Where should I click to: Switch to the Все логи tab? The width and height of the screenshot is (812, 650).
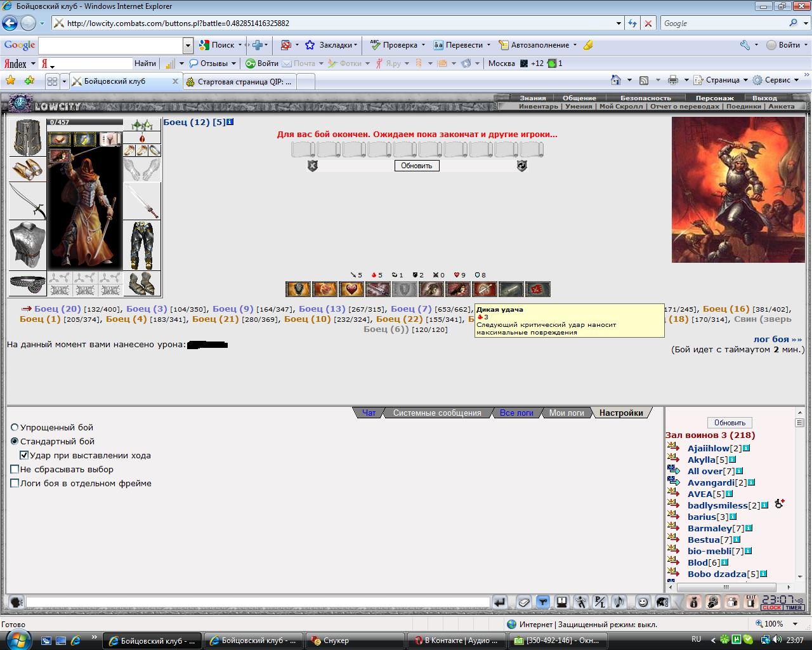516,413
